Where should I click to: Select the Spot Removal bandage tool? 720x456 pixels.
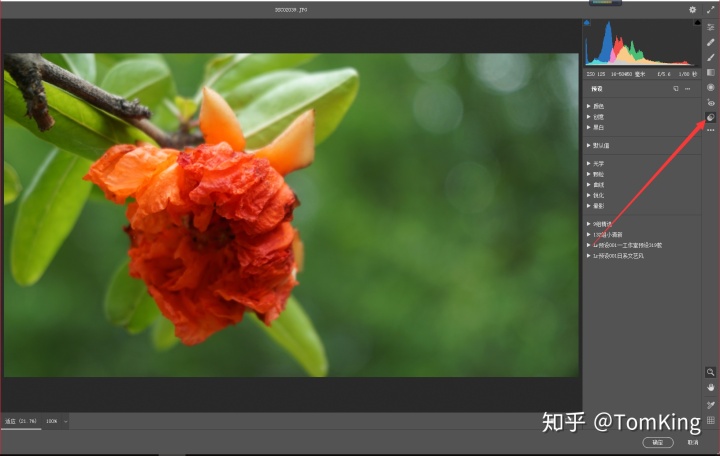click(711, 42)
